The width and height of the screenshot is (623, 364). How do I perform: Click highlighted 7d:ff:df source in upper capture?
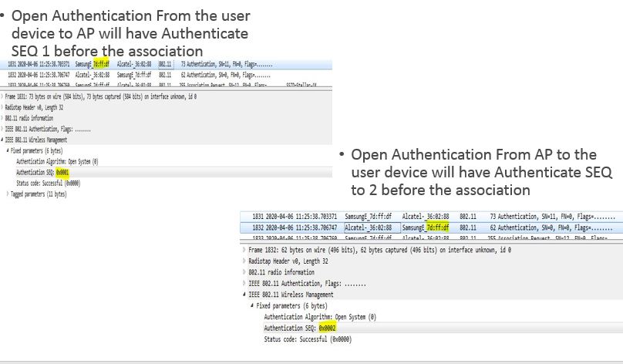pyautogui.click(x=101, y=64)
